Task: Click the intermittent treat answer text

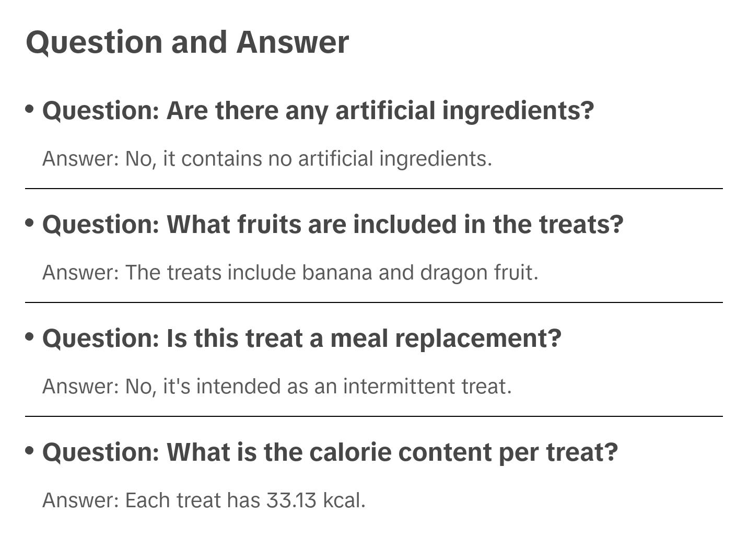Action: coord(277,387)
